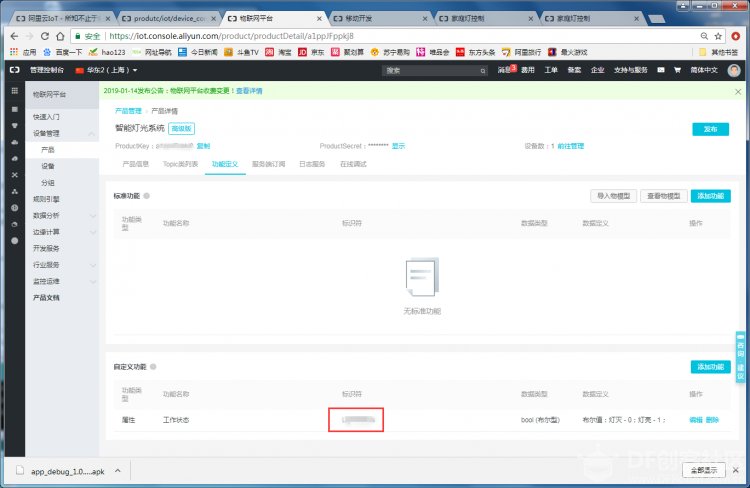Switch to the 在线调试 tab
This screenshot has height=488, width=750.
353,164
